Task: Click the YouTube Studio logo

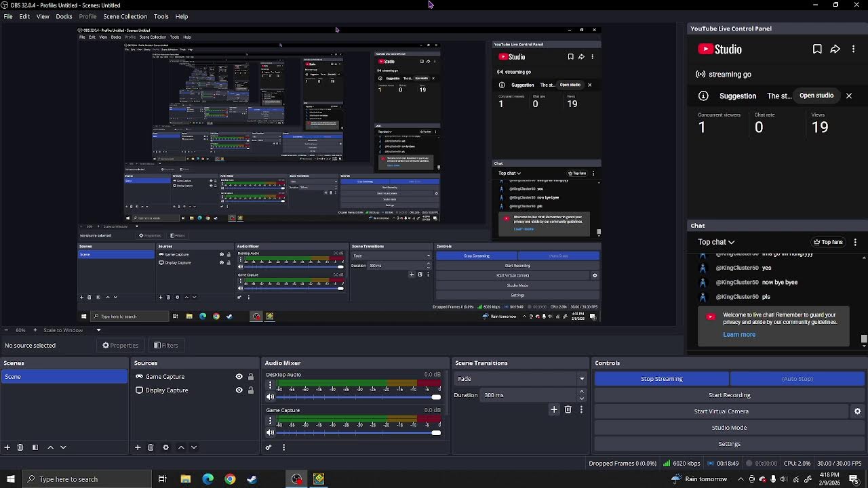Action: pyautogui.click(x=719, y=49)
